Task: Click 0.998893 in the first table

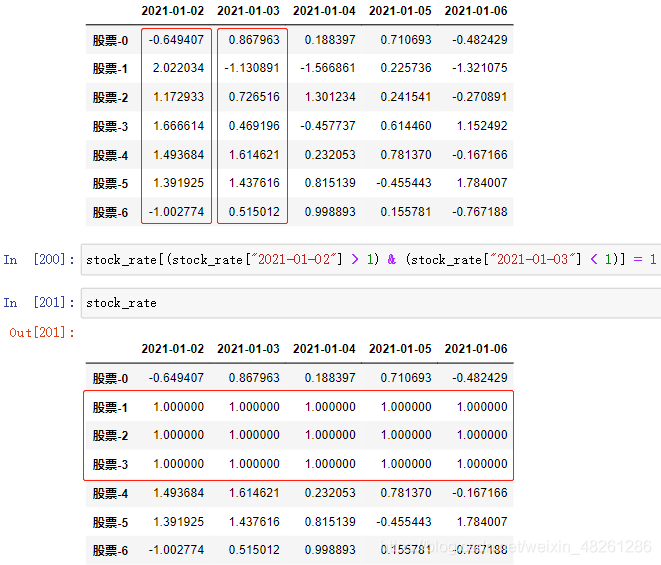Action: (330, 212)
